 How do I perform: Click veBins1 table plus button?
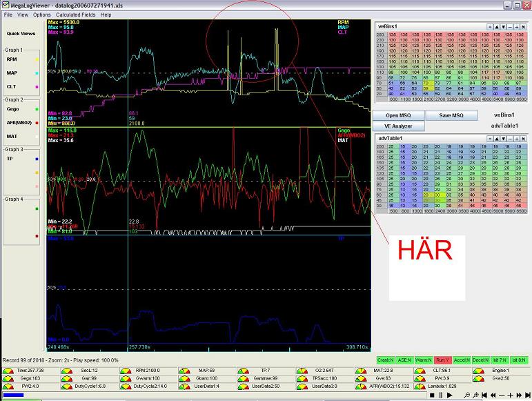point(517,27)
